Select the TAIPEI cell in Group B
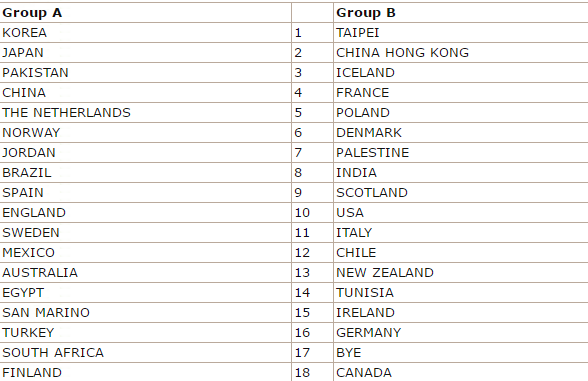This screenshot has width=588, height=381. click(x=461, y=33)
